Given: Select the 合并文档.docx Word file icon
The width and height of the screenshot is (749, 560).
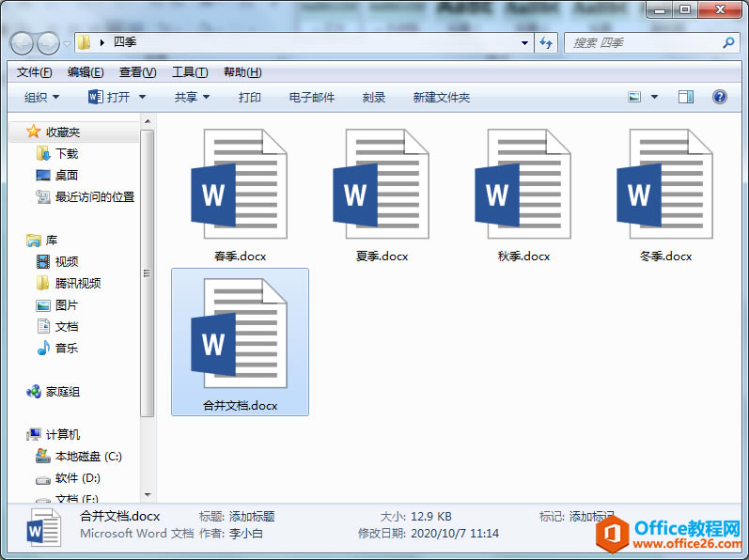Looking at the screenshot, I should [x=240, y=334].
